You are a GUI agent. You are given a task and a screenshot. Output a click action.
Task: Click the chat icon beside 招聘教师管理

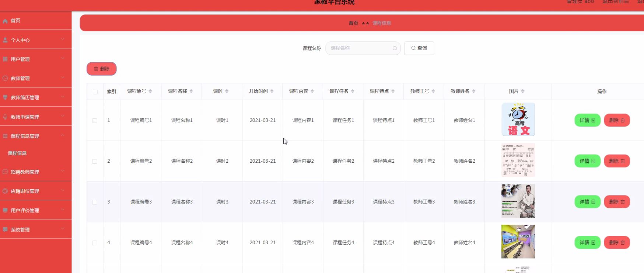point(5,172)
